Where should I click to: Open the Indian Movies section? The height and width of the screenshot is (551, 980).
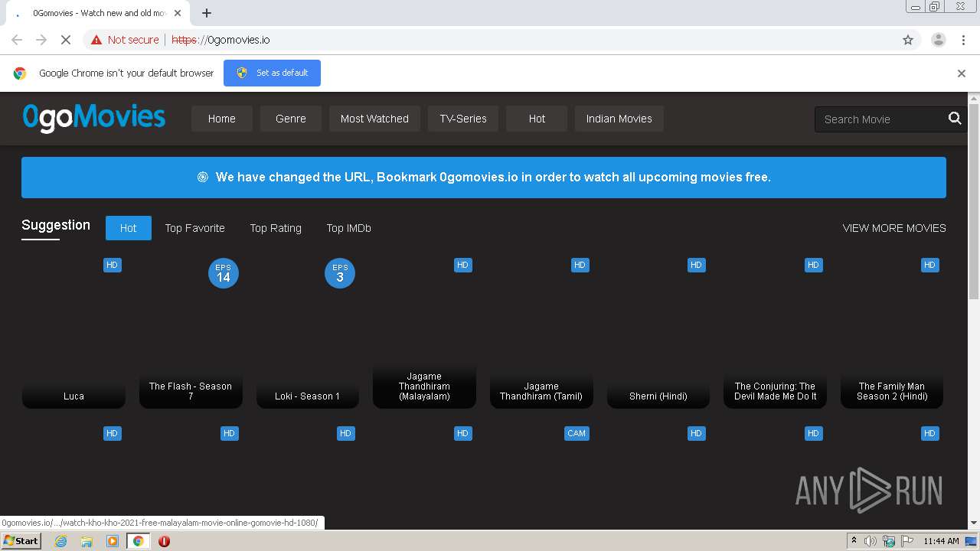[x=619, y=119]
